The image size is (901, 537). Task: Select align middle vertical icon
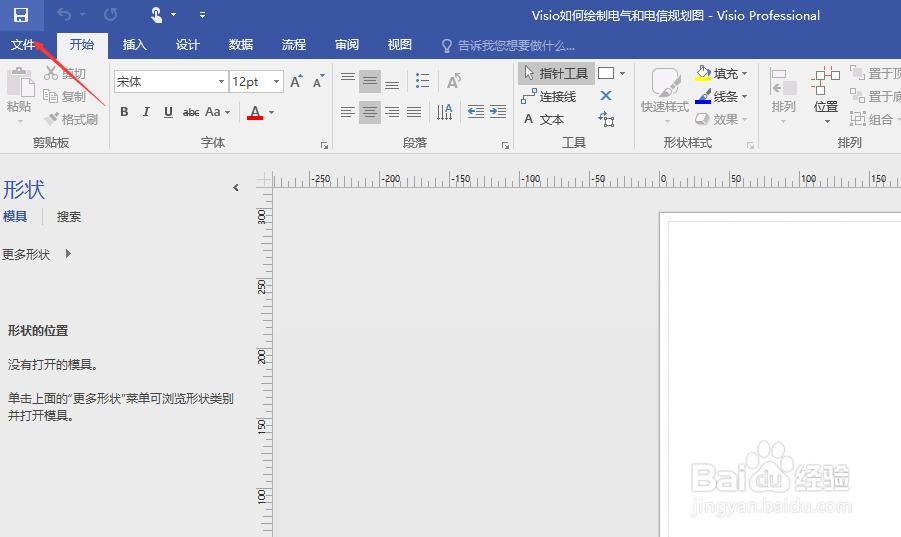[x=369, y=81]
